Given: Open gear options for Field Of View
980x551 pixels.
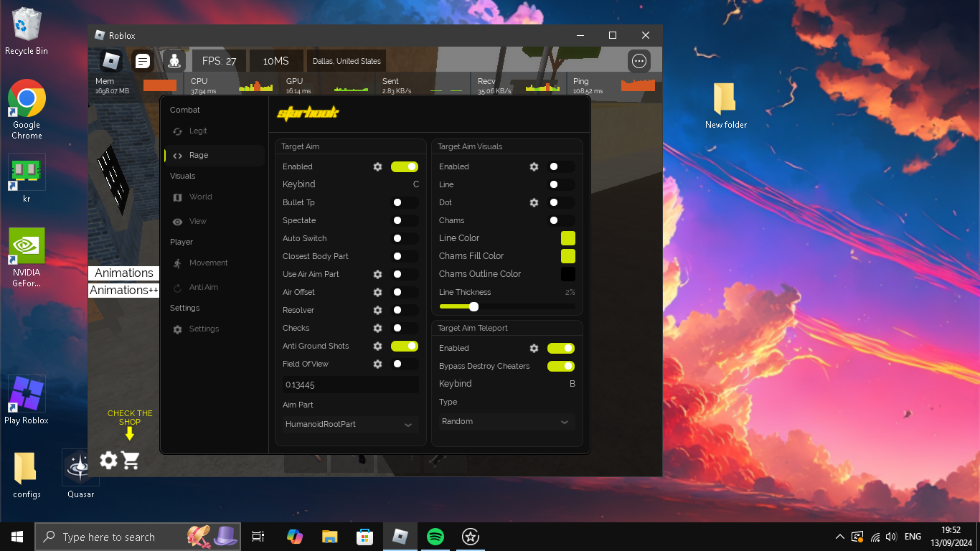Looking at the screenshot, I should [377, 364].
